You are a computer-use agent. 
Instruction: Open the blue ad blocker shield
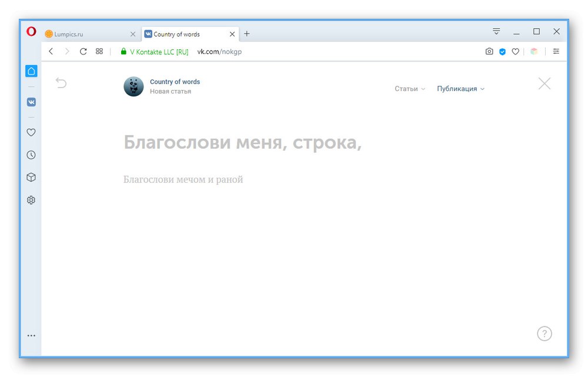point(503,52)
